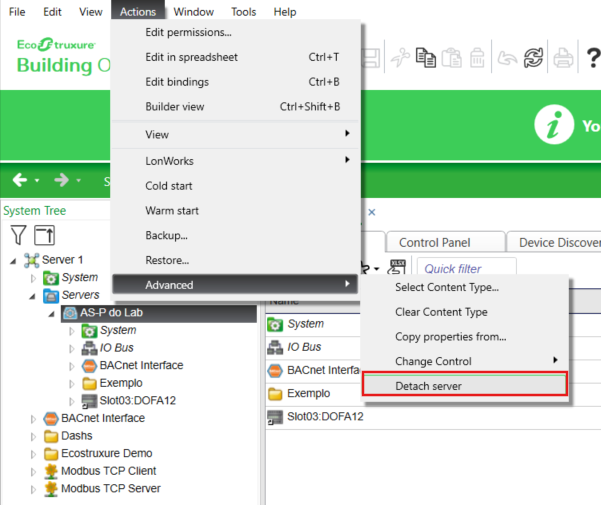Click the Modbus TCP Client flower icon
Screen dimensions: 601x505
point(51,471)
